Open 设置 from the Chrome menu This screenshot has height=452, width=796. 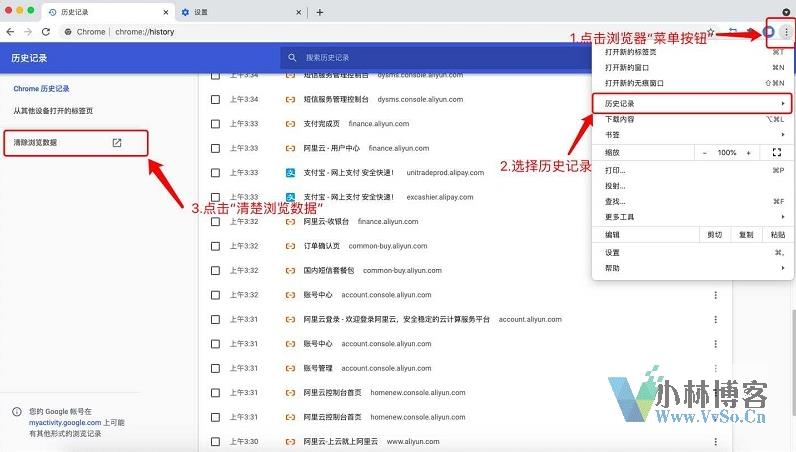(693, 252)
